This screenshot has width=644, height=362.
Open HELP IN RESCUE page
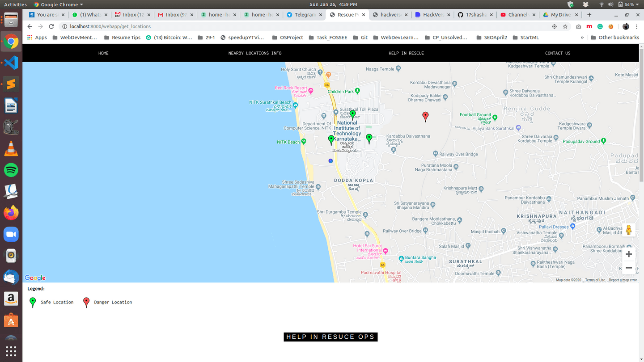click(x=406, y=53)
